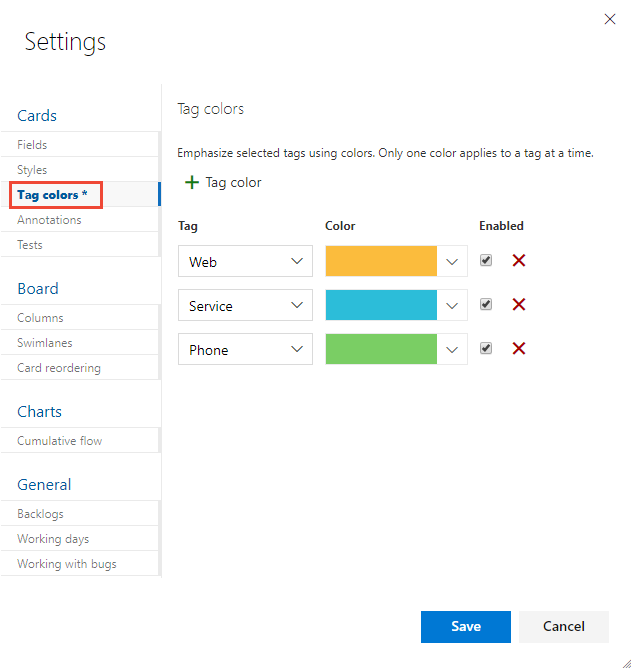Uncheck Enabled for the Service tag
636x672 pixels.
pos(486,305)
